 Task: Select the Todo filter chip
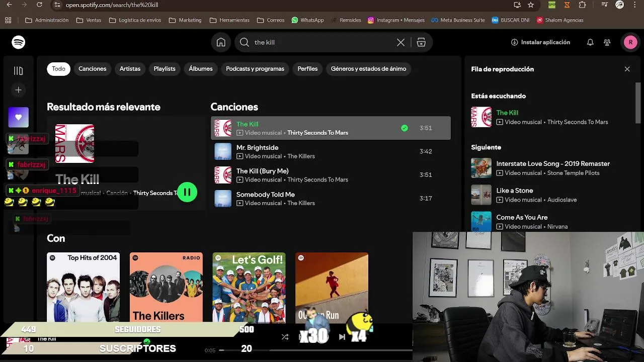[58, 69]
